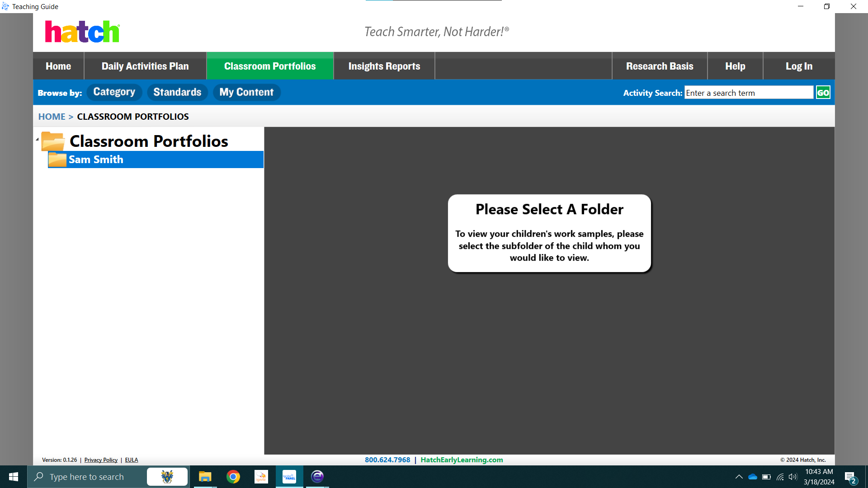Viewport: 868px width, 488px height.
Task: Select the Sam Smith subfolder
Action: click(156, 160)
